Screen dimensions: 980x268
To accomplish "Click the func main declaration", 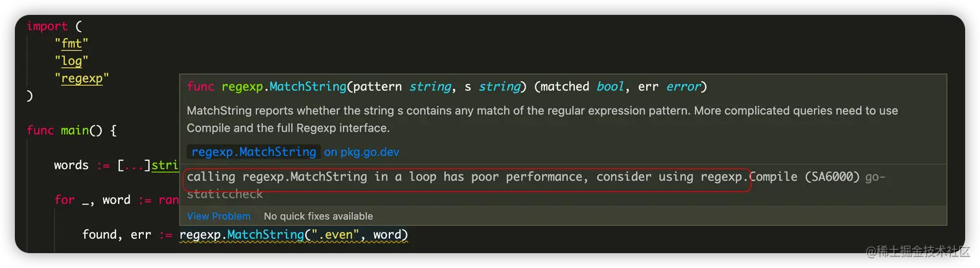I will point(71,130).
